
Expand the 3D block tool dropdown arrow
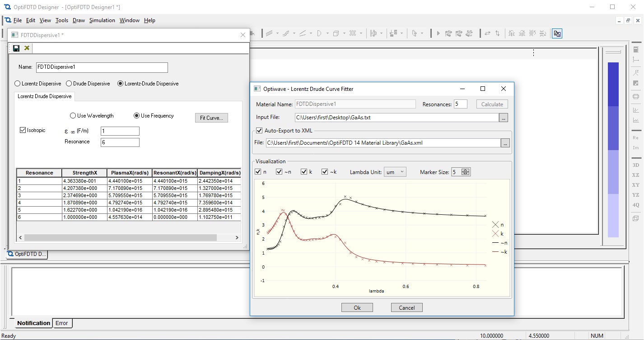click(x=344, y=33)
